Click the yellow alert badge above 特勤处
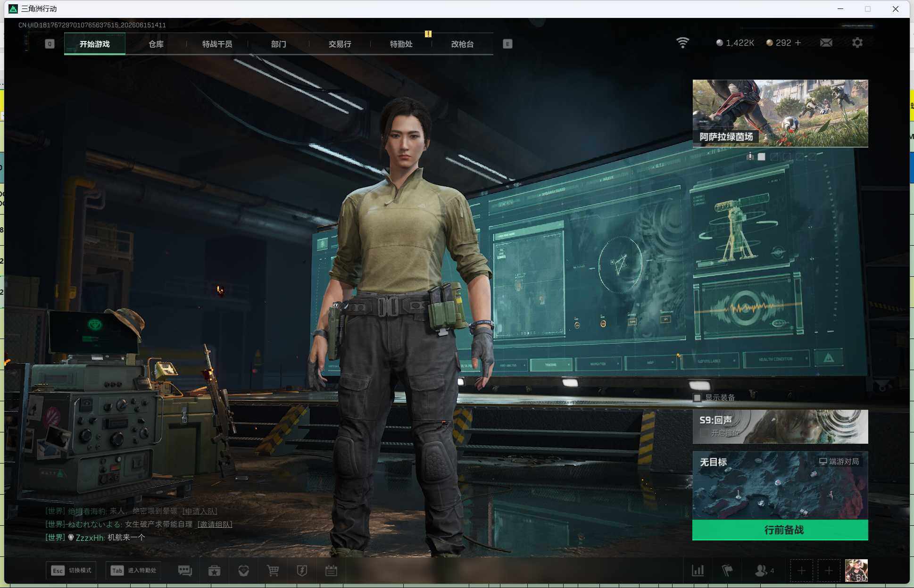This screenshot has width=914, height=588. [x=428, y=34]
